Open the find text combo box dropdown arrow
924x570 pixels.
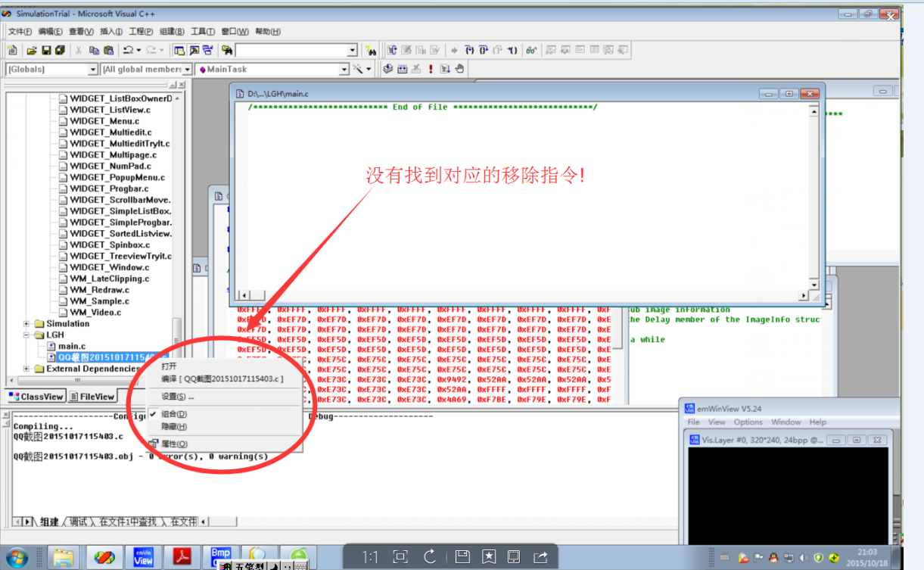[352, 51]
